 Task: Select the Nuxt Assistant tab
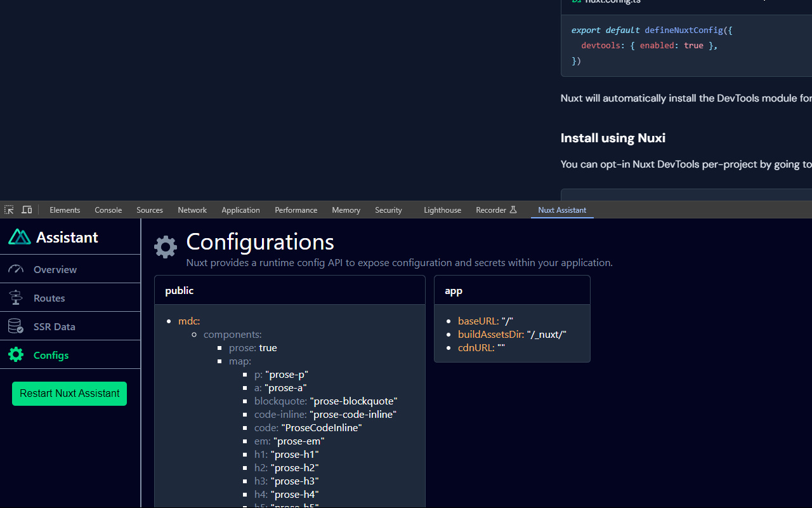tap(562, 210)
